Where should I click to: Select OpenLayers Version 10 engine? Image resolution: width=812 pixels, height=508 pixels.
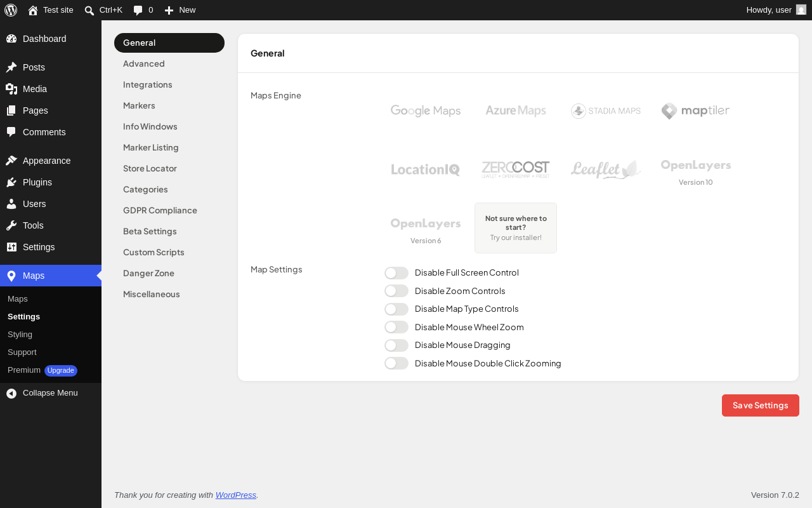coord(696,172)
